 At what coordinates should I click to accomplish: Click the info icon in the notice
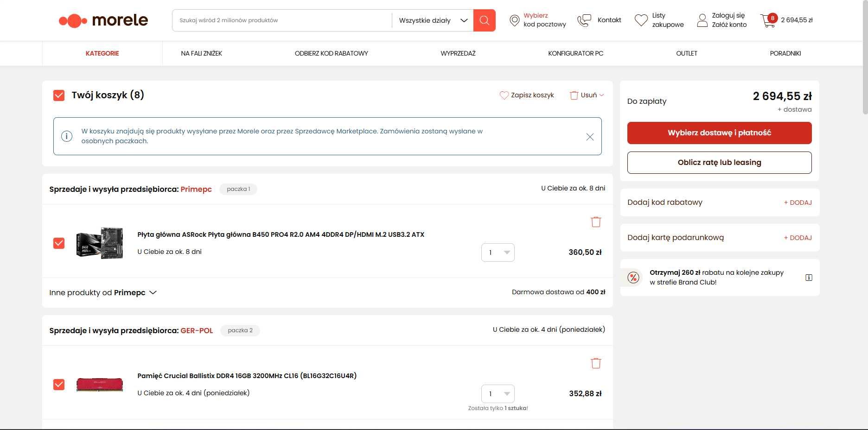click(67, 136)
